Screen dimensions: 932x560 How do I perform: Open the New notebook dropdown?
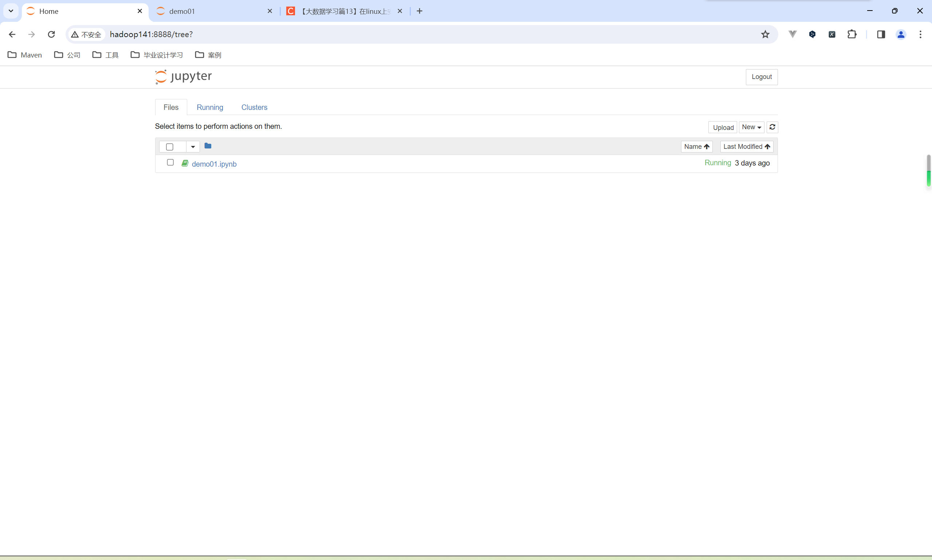(751, 127)
